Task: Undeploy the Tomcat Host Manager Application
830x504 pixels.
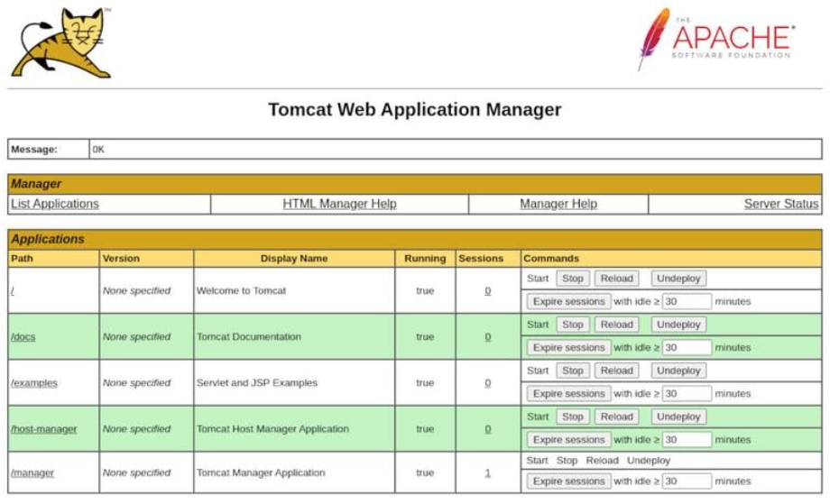Action: [678, 417]
